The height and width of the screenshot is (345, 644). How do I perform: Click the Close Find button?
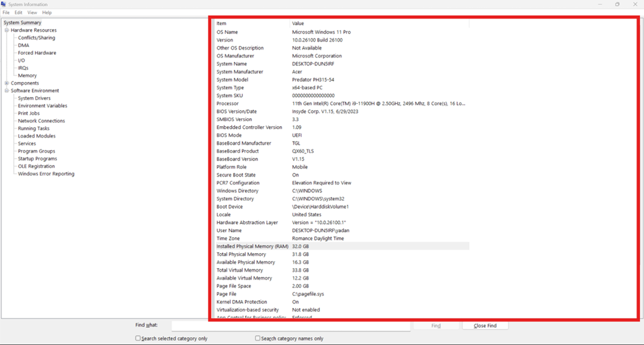[485, 326]
